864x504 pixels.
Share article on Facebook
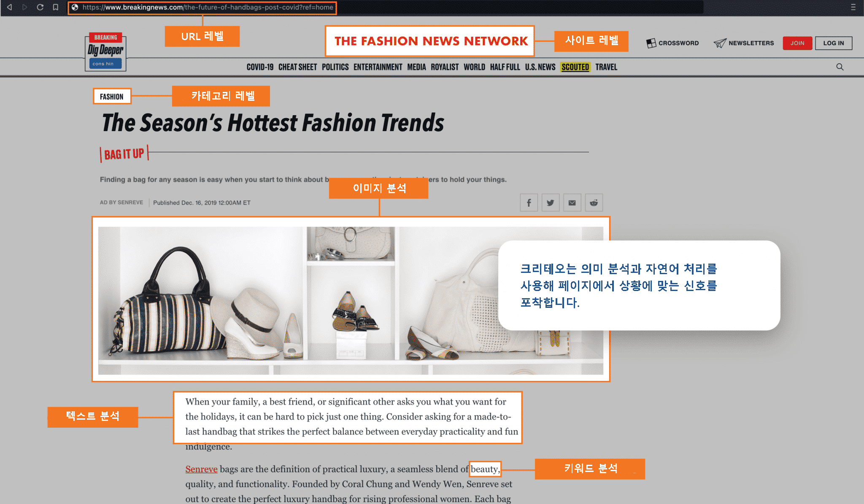pos(529,203)
